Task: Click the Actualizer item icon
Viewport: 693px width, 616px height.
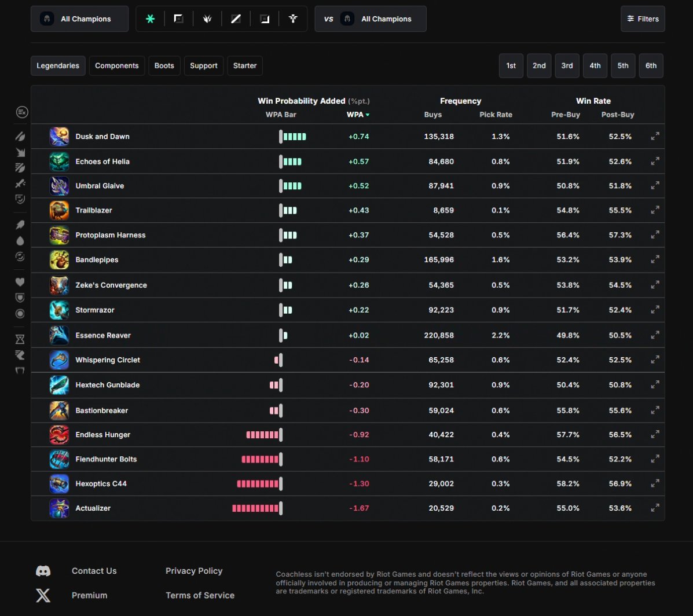Action: pos(59,508)
